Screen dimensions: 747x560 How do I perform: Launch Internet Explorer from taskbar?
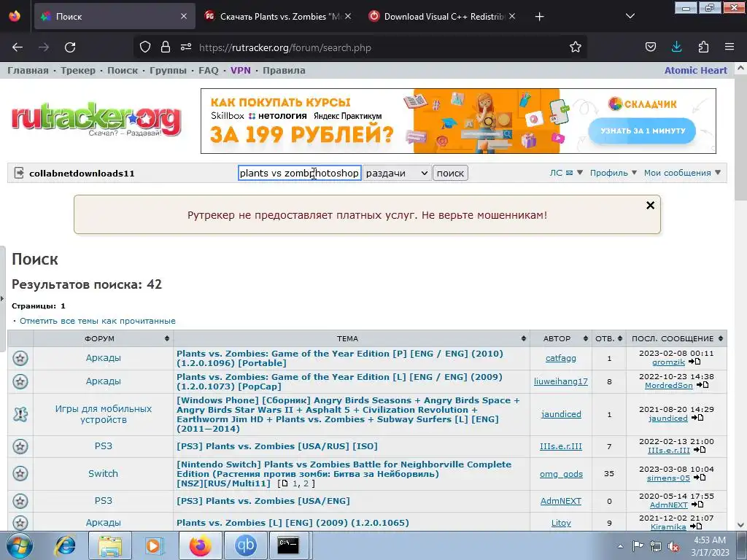pyautogui.click(x=65, y=545)
